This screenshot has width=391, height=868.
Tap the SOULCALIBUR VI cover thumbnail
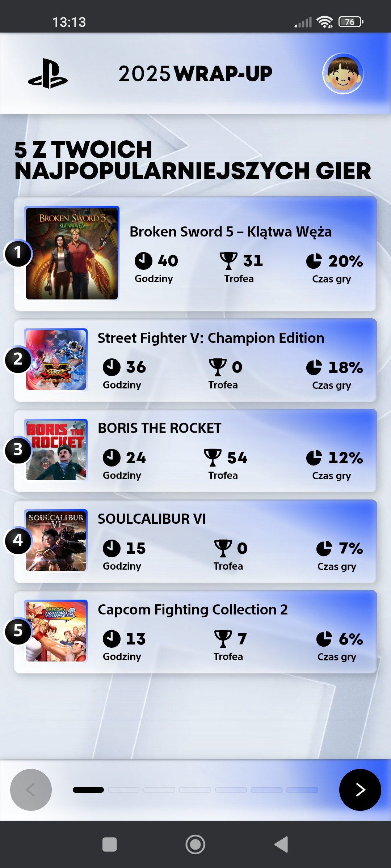click(x=56, y=540)
